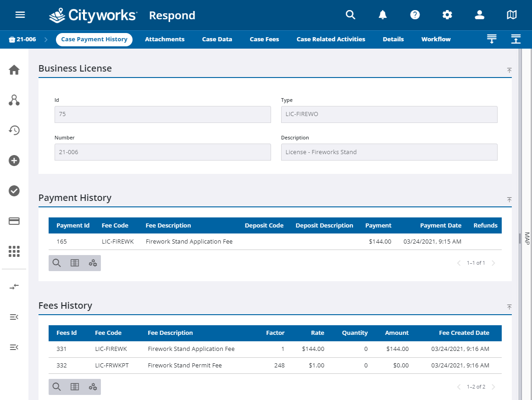Screen dimensions: 532x400
Task: Open the user profile icon
Action: [x=480, y=15]
